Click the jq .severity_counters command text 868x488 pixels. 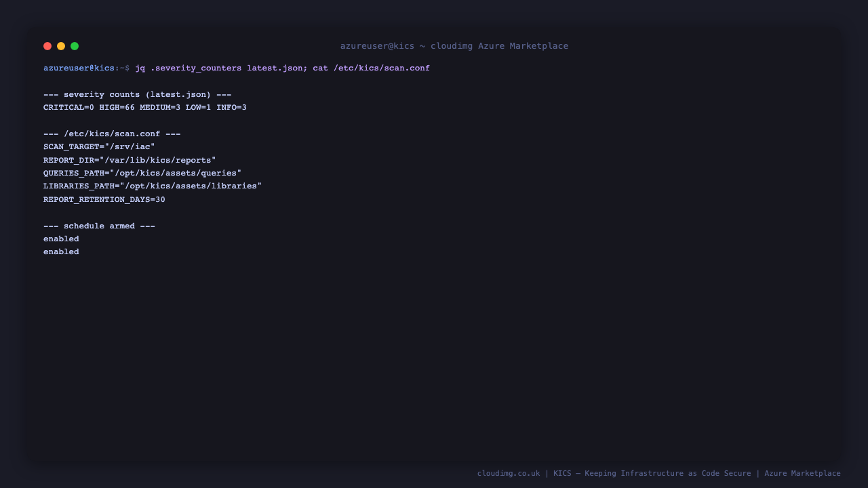click(x=189, y=68)
